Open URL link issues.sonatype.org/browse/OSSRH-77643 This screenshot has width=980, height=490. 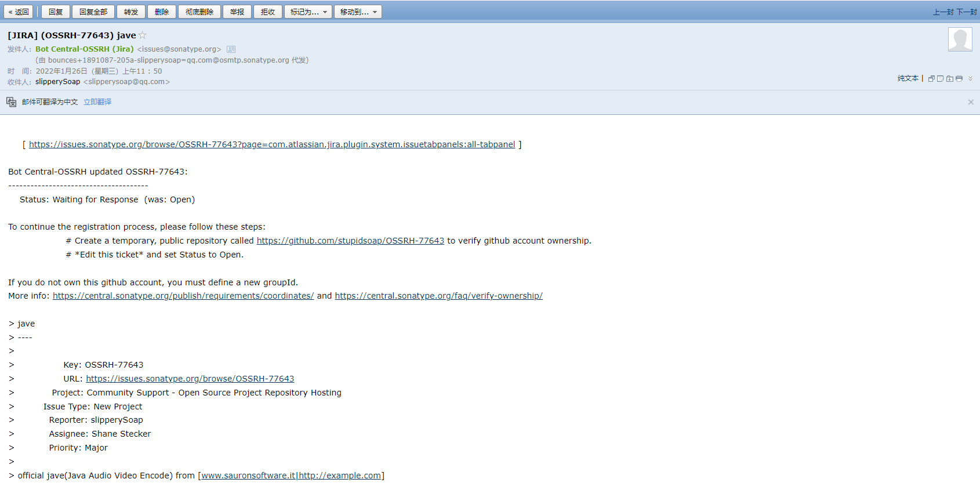[190, 379]
